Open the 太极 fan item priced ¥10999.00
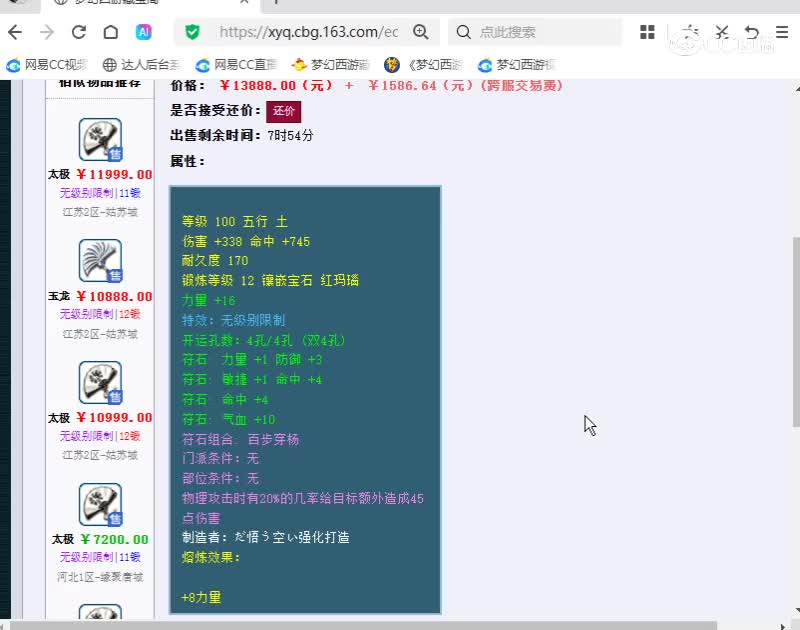The height and width of the screenshot is (630, 800). pos(101,383)
